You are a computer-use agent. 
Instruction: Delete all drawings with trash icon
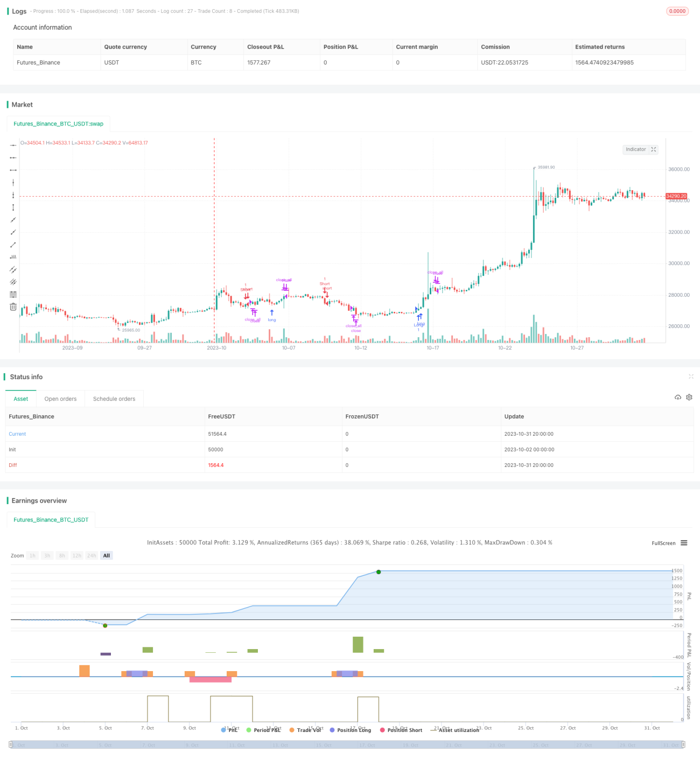click(x=13, y=306)
